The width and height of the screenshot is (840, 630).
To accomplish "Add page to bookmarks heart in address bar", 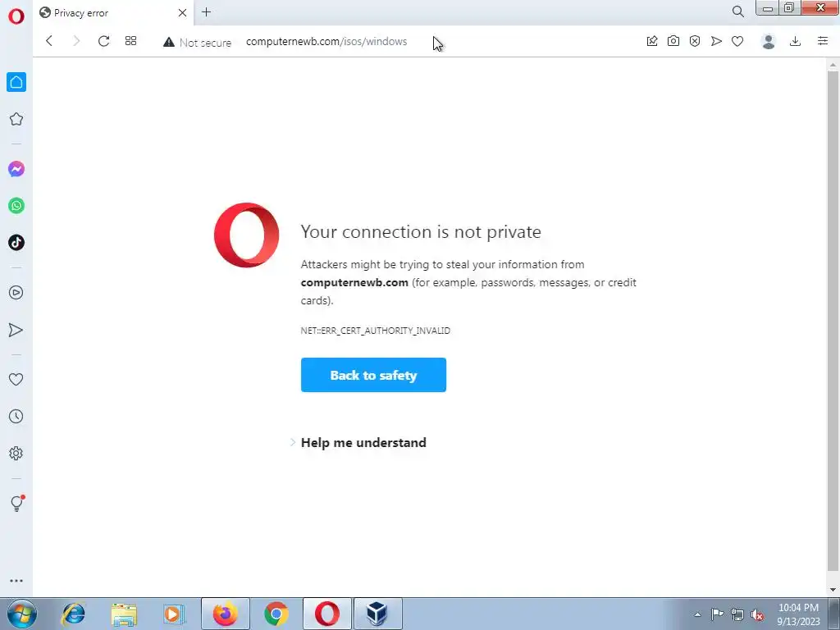I will (737, 41).
